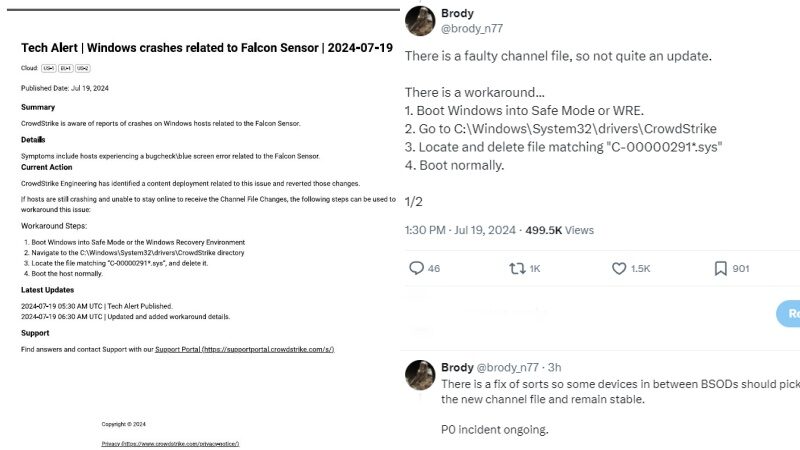Image resolution: width=800 pixels, height=450 pixels.
Task: Click the Brody name on the reply tweet
Action: (457, 367)
